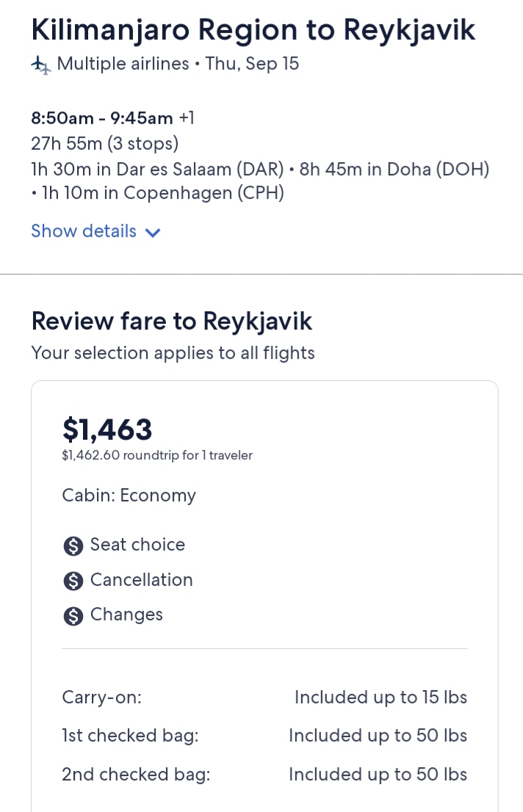Click the $1,462.60 roundtrip price note

(157, 455)
